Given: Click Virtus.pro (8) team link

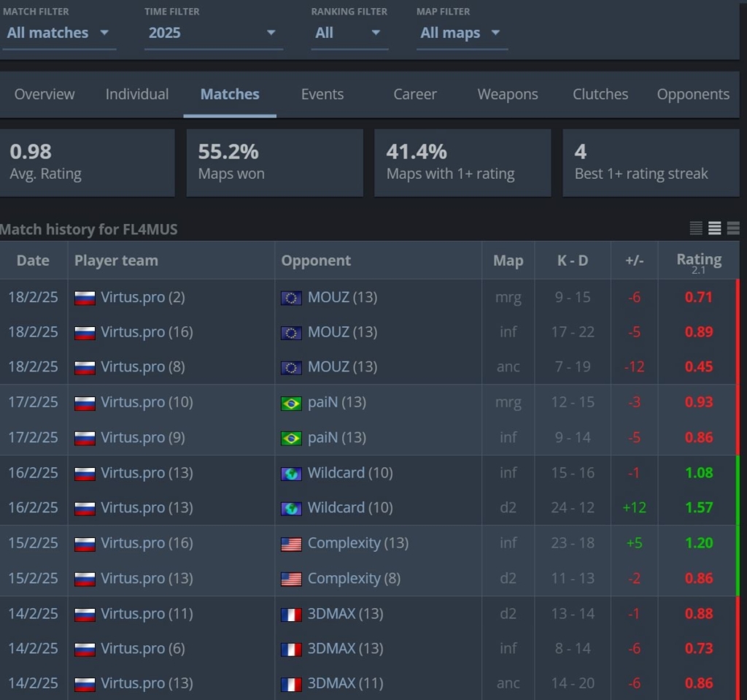Looking at the screenshot, I should [x=142, y=366].
